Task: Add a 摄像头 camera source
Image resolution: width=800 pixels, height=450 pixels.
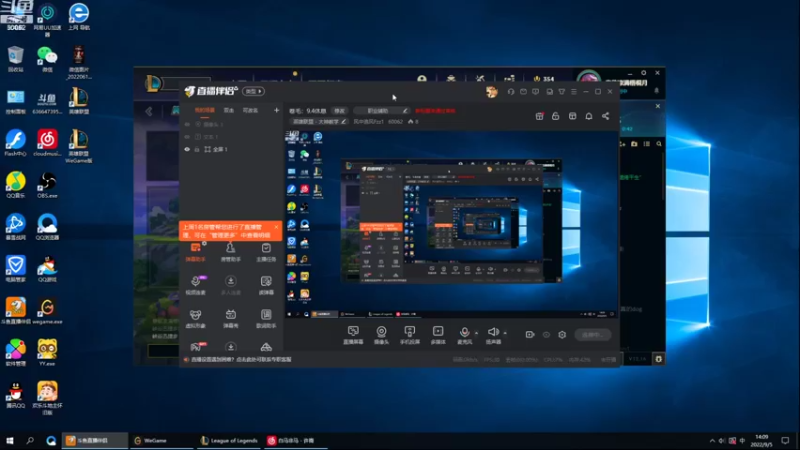Action: pyautogui.click(x=381, y=335)
